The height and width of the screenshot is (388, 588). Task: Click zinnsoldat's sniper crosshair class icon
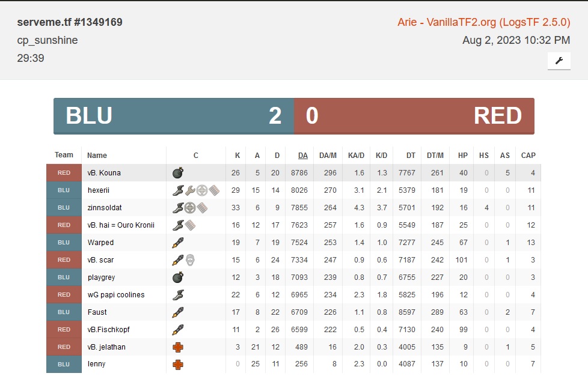190,207
